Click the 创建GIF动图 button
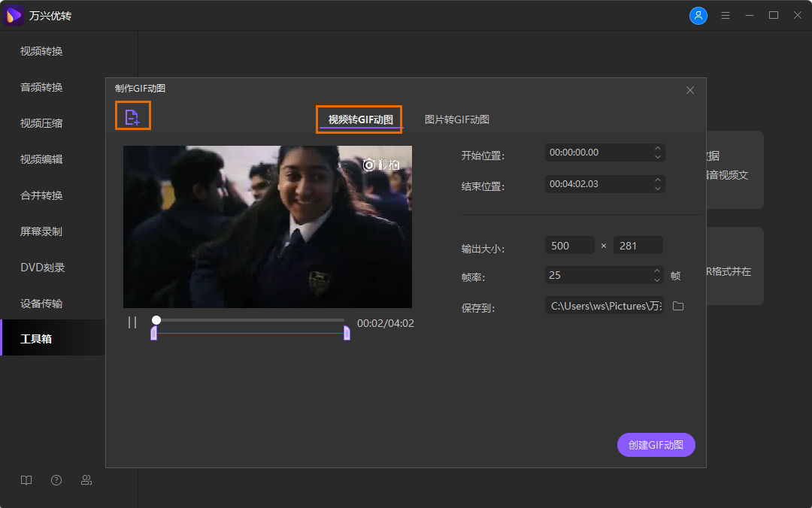Image resolution: width=812 pixels, height=508 pixels. (x=656, y=445)
